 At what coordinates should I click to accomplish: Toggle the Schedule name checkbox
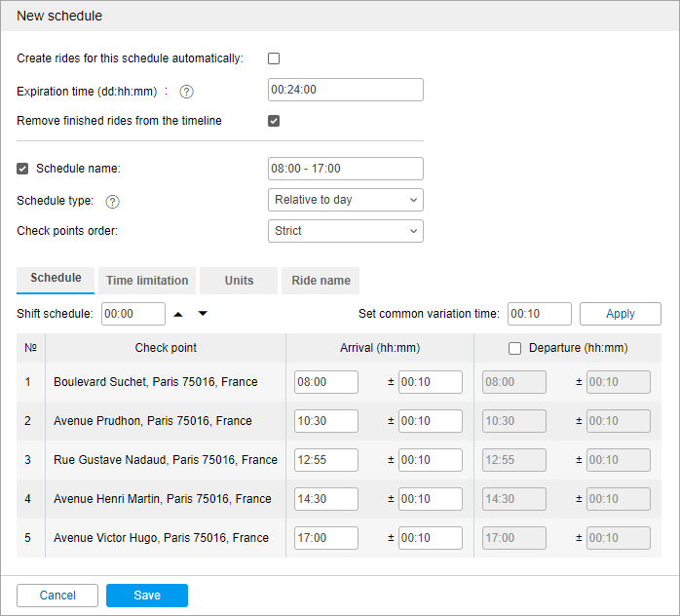click(23, 169)
